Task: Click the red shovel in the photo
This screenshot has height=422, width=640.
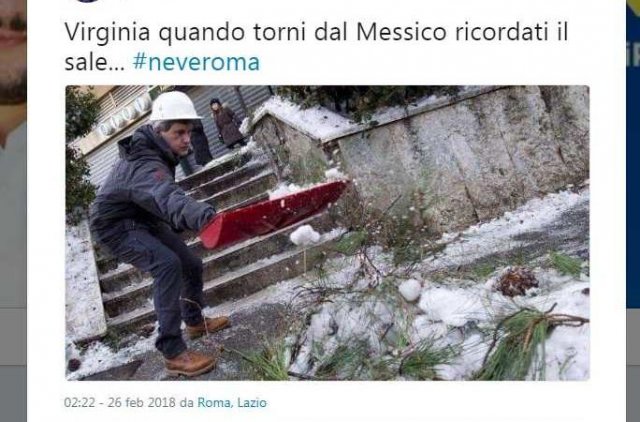Action: (x=273, y=214)
